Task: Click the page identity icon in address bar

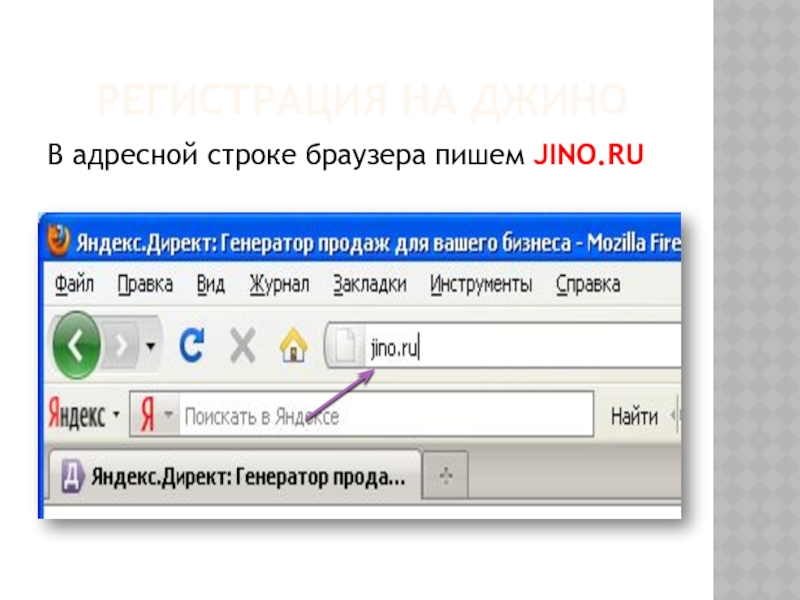Action: (345, 345)
